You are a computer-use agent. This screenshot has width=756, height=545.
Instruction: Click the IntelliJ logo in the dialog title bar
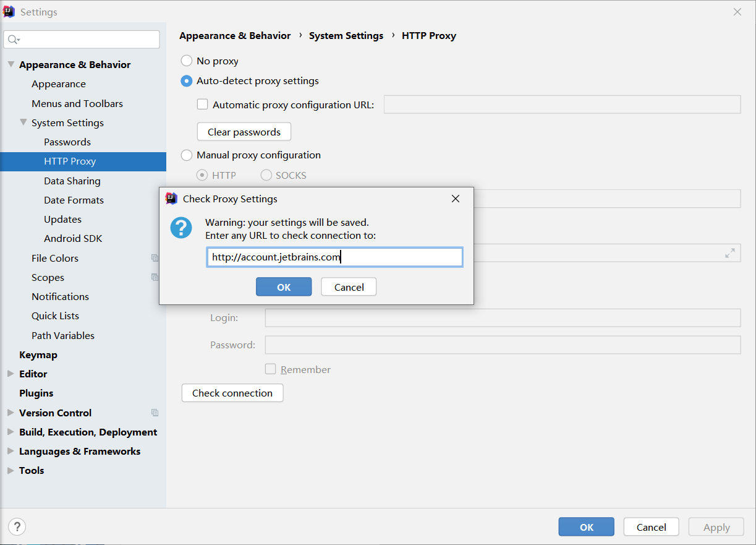coord(172,199)
